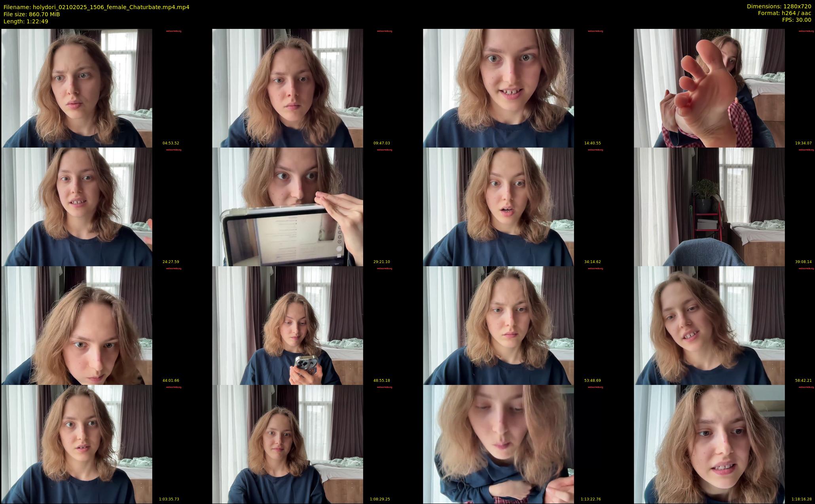Click the Length 1:22:49 label
The width and height of the screenshot is (815, 504).
26,21
